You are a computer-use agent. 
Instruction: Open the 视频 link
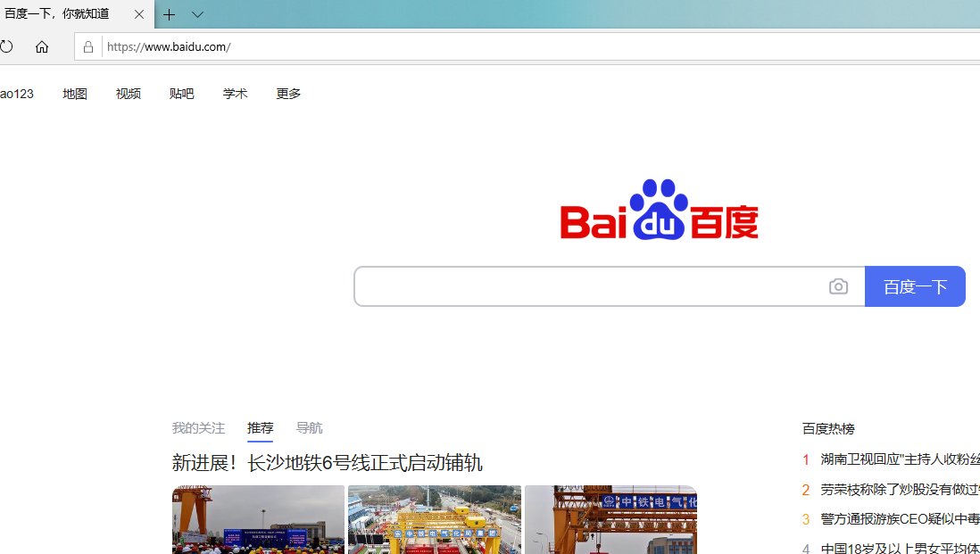point(129,94)
